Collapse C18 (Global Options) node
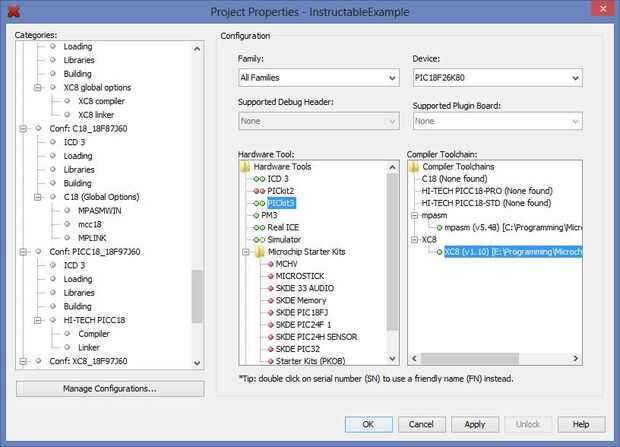 point(37,197)
